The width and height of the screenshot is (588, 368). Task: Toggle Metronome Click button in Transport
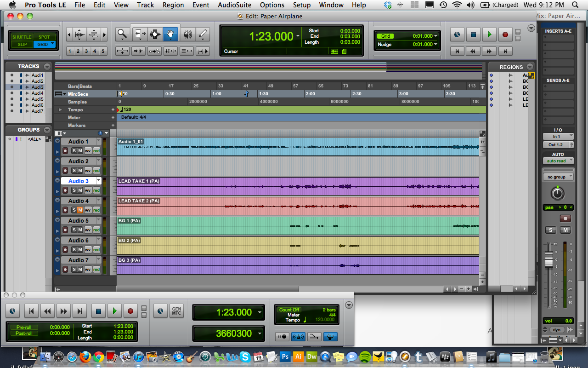coord(299,337)
